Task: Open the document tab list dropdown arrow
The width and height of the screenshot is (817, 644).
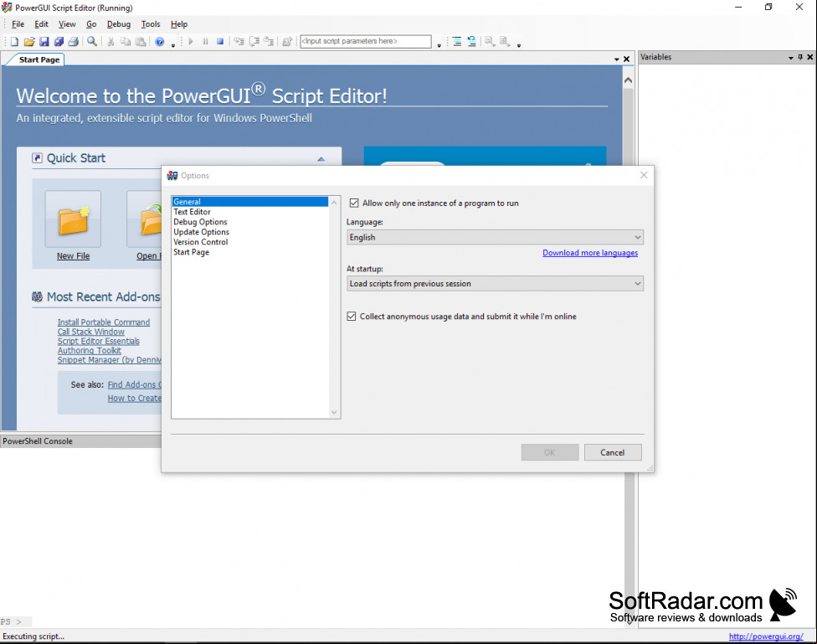Action: point(617,59)
